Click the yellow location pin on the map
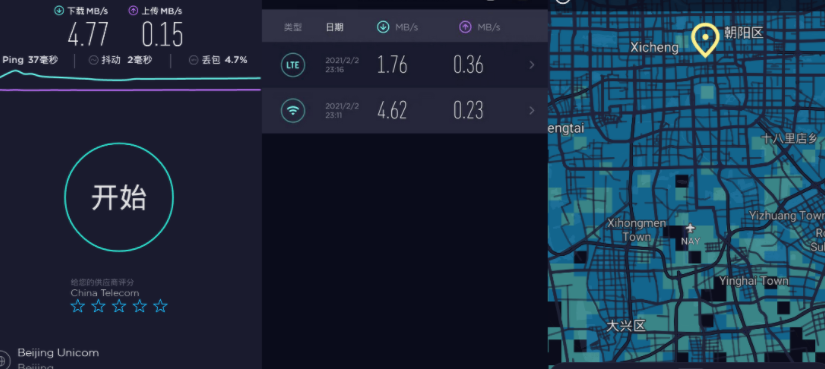The image size is (825, 369). tap(705, 40)
